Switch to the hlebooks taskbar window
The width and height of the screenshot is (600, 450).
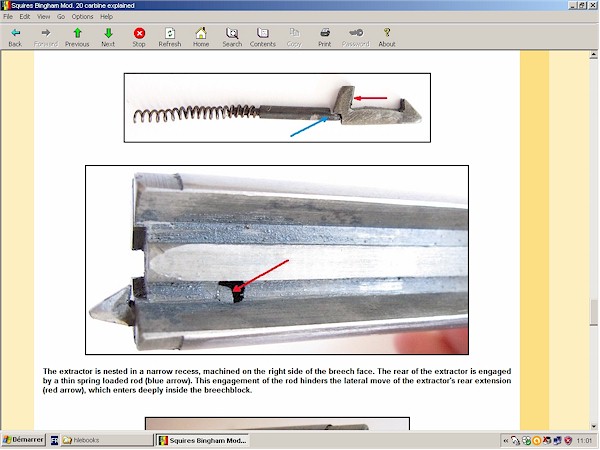[106, 440]
